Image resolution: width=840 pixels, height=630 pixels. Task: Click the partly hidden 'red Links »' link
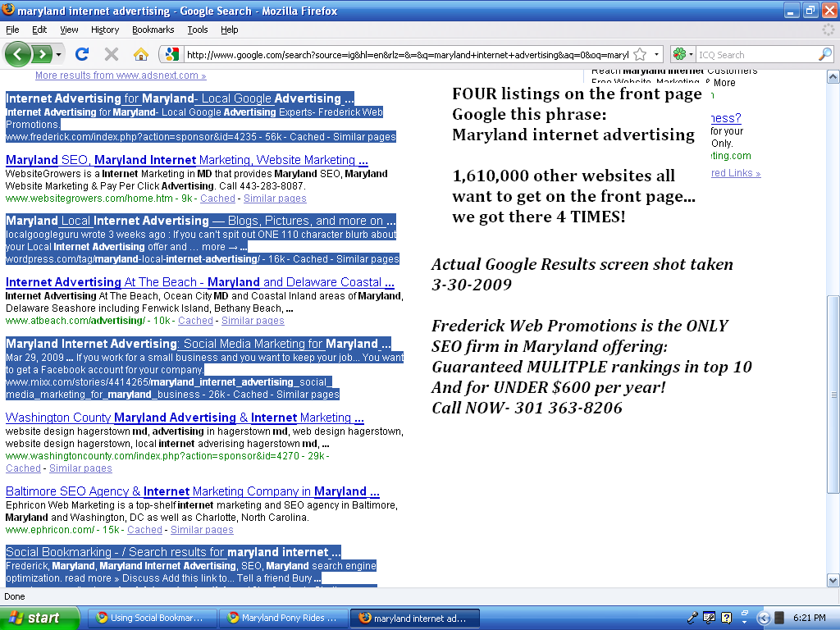pyautogui.click(x=736, y=172)
